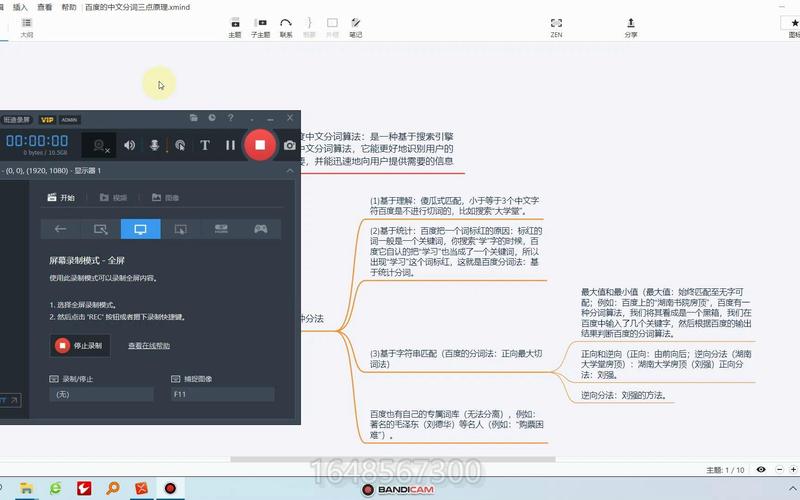This screenshot has width=800, height=500.
Task: Enter ZEN mode
Action: tap(556, 28)
